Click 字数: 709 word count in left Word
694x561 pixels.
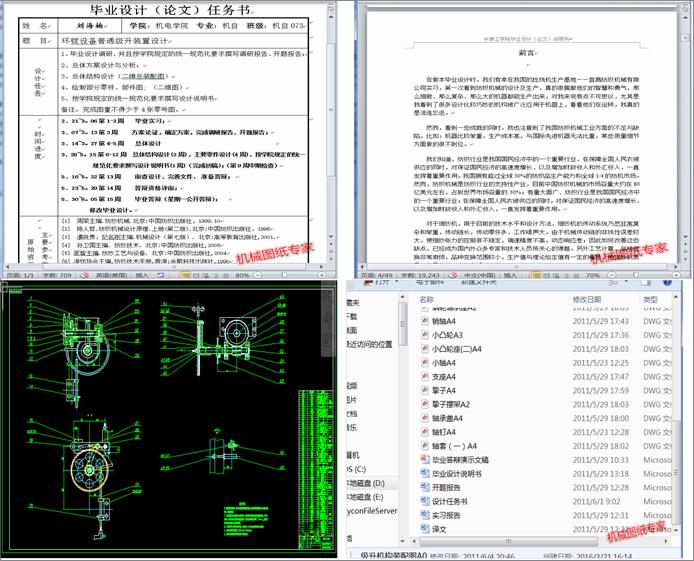tap(57, 275)
